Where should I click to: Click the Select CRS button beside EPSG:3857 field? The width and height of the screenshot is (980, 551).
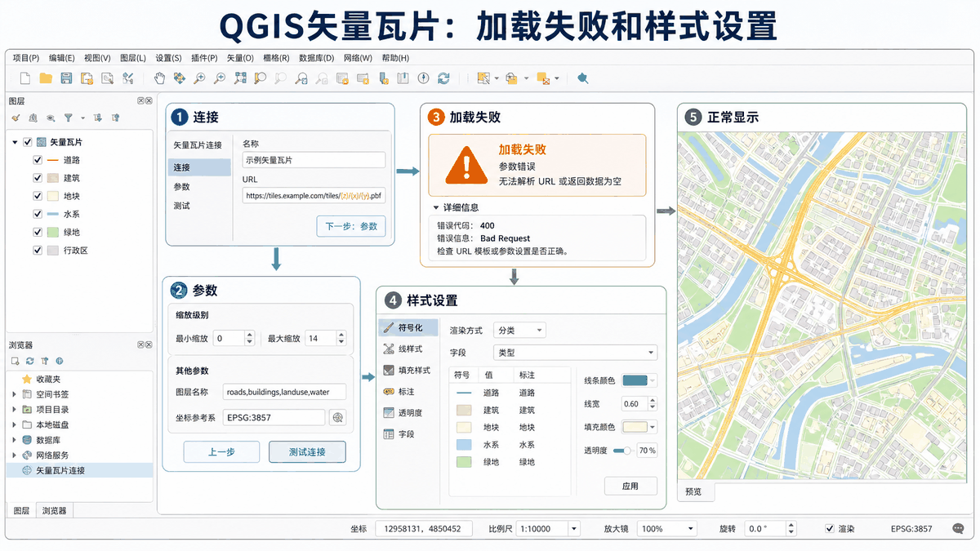(337, 417)
